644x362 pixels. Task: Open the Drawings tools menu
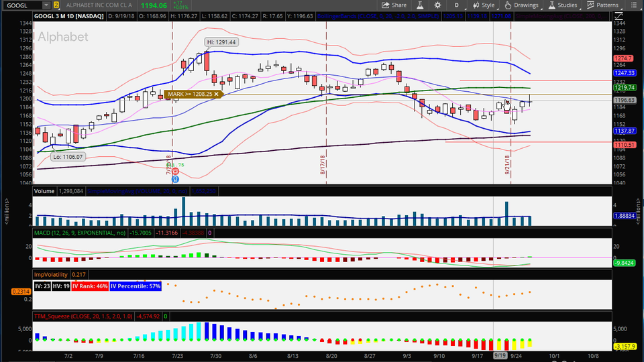point(521,5)
